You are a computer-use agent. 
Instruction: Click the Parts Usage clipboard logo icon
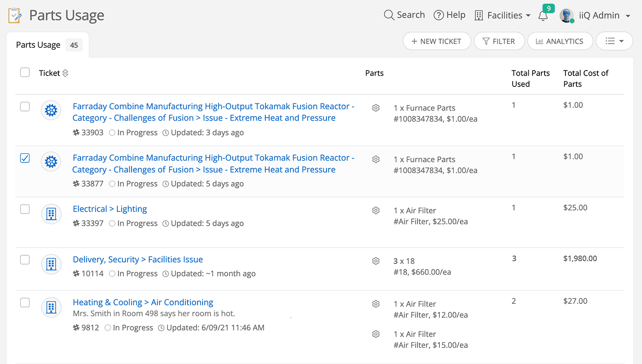(x=15, y=15)
